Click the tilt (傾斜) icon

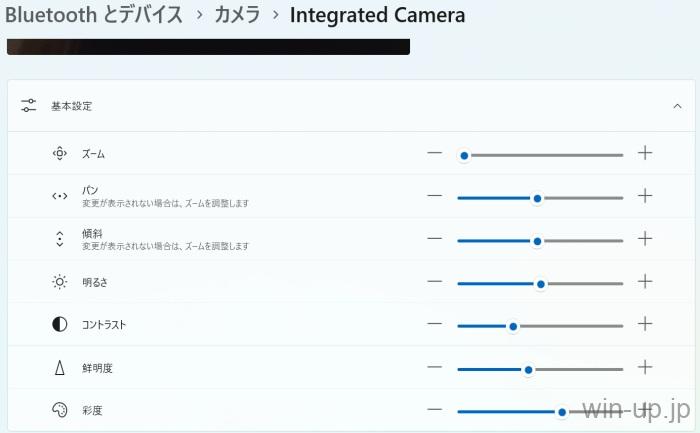[60, 239]
